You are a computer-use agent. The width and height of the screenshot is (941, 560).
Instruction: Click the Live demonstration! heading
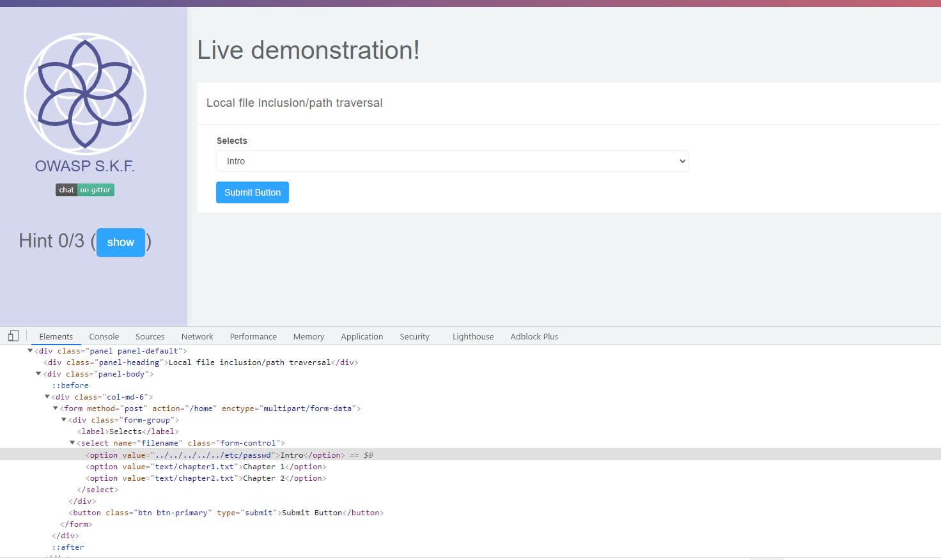click(308, 50)
